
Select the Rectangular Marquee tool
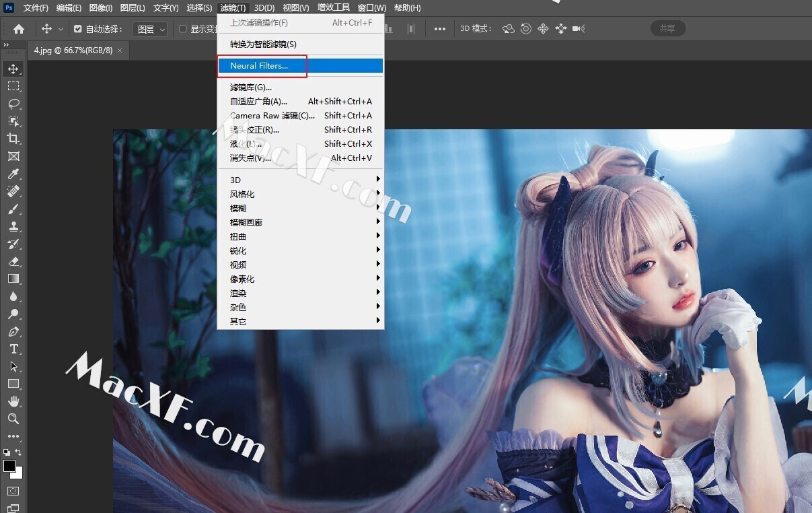pos(13,86)
